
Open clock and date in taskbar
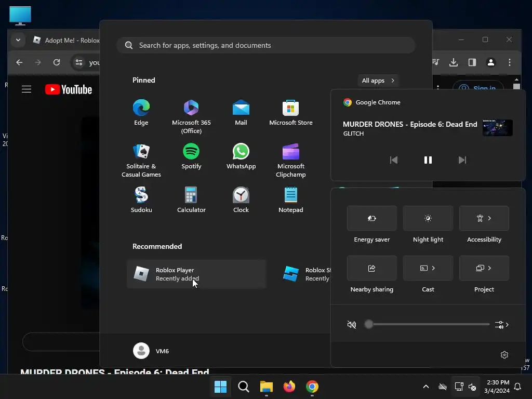(x=497, y=387)
